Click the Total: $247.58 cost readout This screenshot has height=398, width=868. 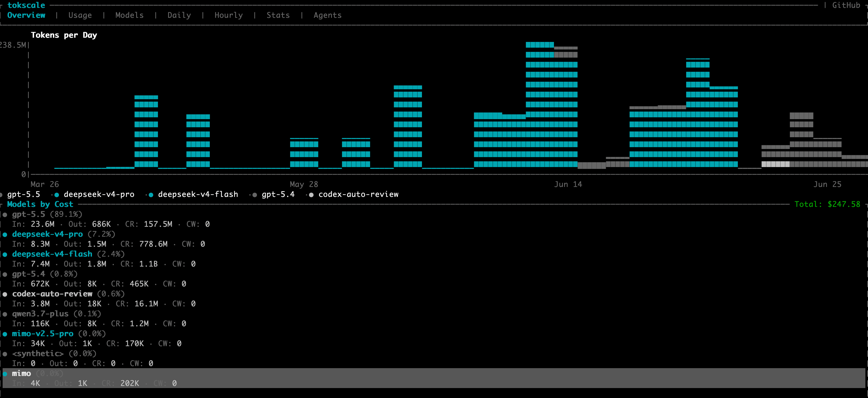(x=827, y=204)
